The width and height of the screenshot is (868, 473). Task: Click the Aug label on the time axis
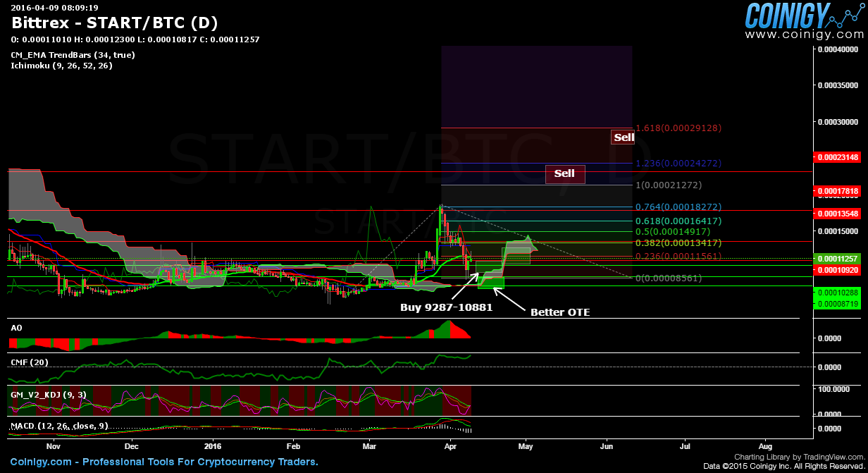click(766, 446)
